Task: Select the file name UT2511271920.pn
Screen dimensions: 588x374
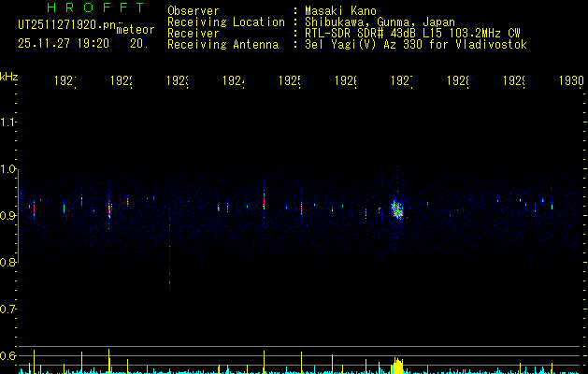Action: click(x=67, y=25)
